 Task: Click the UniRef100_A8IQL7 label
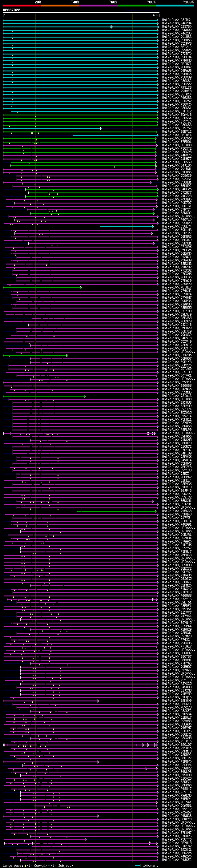click(x=176, y=287)
